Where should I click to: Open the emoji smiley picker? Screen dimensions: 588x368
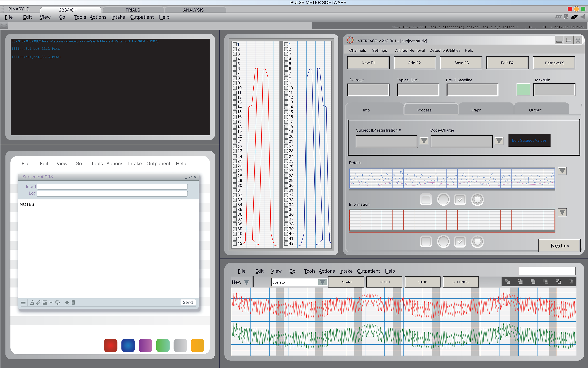click(x=57, y=302)
